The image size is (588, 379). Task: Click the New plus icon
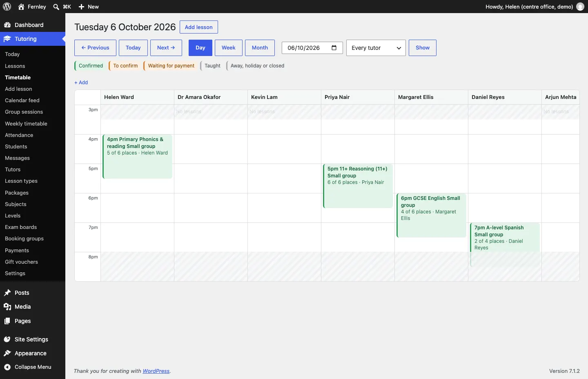point(81,7)
